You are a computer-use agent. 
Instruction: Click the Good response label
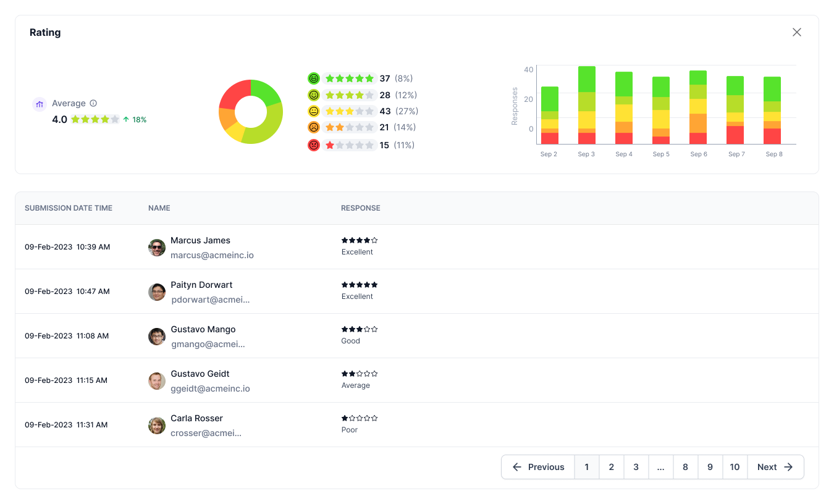pos(350,341)
